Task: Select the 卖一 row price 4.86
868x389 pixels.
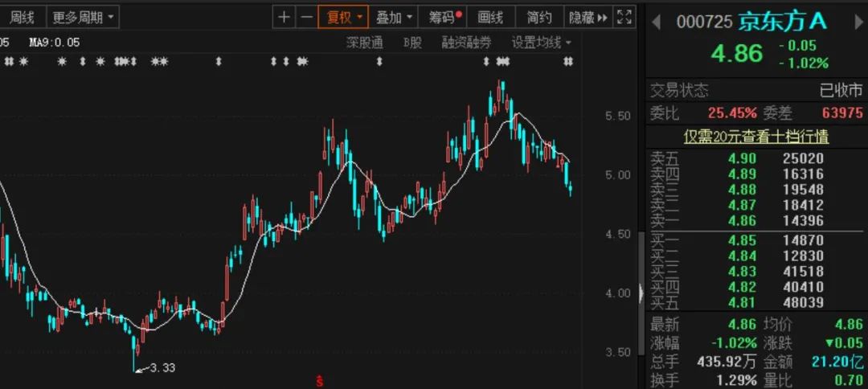Action: (742, 221)
